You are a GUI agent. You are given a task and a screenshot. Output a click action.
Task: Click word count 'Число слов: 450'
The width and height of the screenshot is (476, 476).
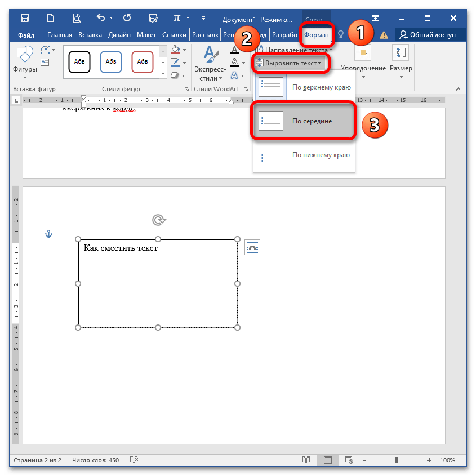pos(96,460)
